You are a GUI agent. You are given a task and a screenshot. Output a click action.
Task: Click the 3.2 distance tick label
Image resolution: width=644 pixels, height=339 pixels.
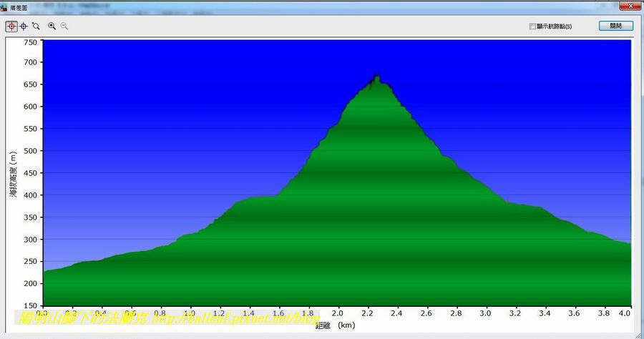coord(515,313)
